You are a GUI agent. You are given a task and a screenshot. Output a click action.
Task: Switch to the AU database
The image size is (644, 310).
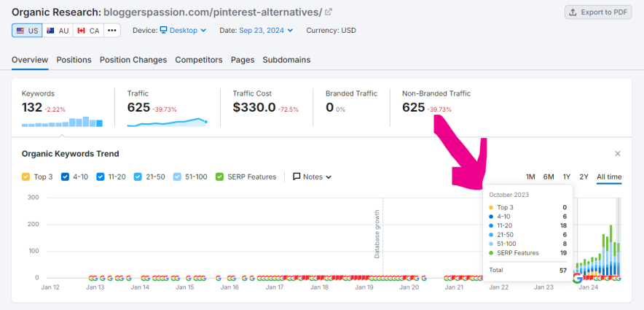[58, 31]
